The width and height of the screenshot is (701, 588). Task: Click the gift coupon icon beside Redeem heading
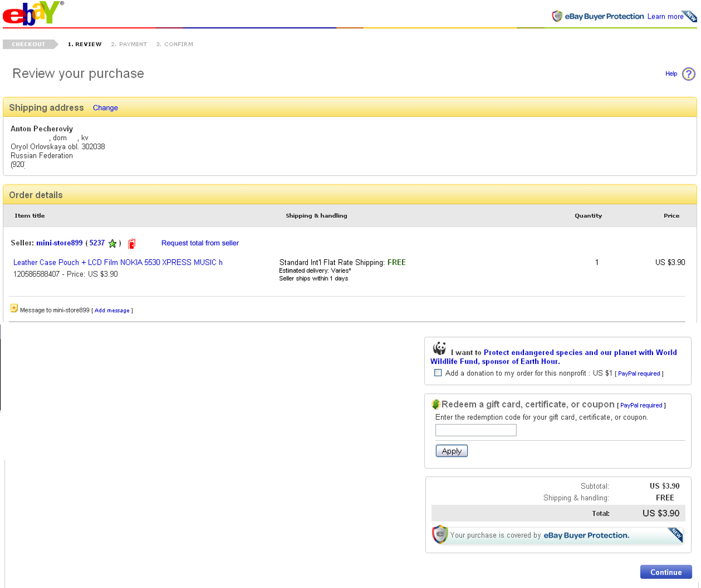point(435,403)
